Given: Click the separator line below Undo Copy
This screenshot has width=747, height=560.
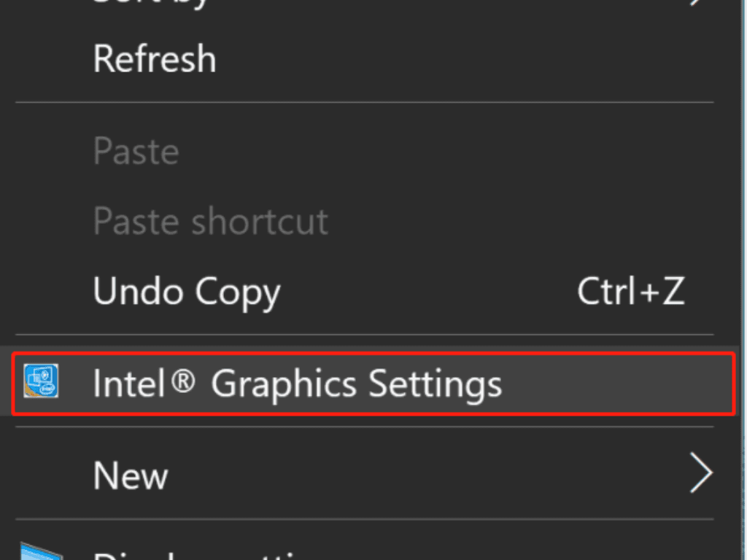Looking at the screenshot, I should [365, 335].
